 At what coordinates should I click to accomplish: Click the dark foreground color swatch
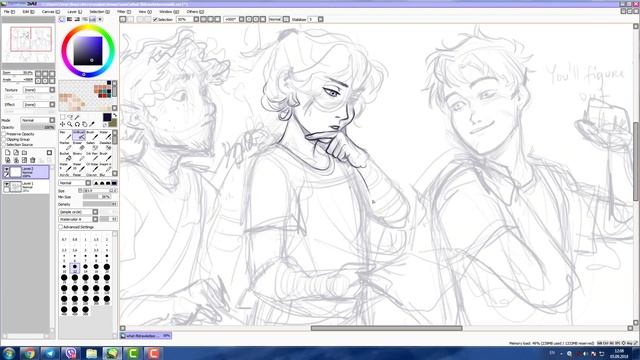(x=107, y=117)
